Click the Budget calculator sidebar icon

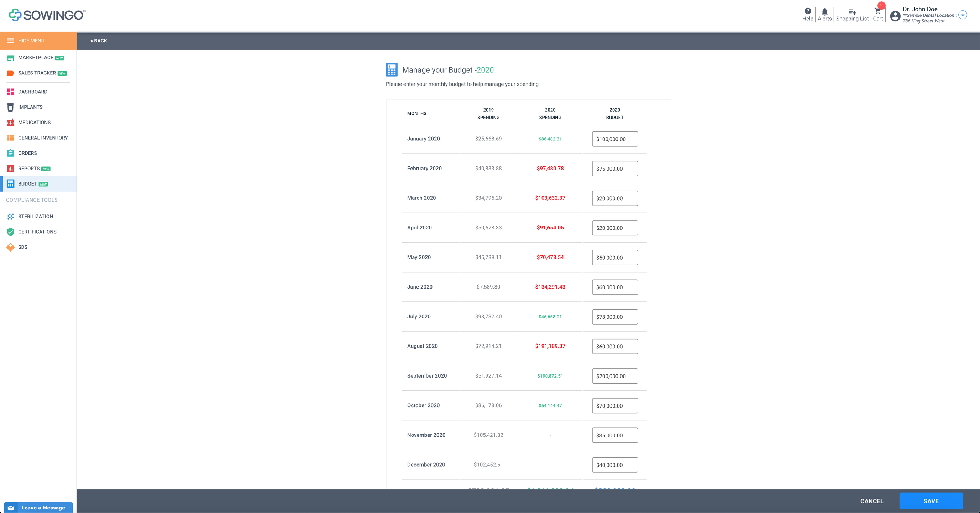11,184
